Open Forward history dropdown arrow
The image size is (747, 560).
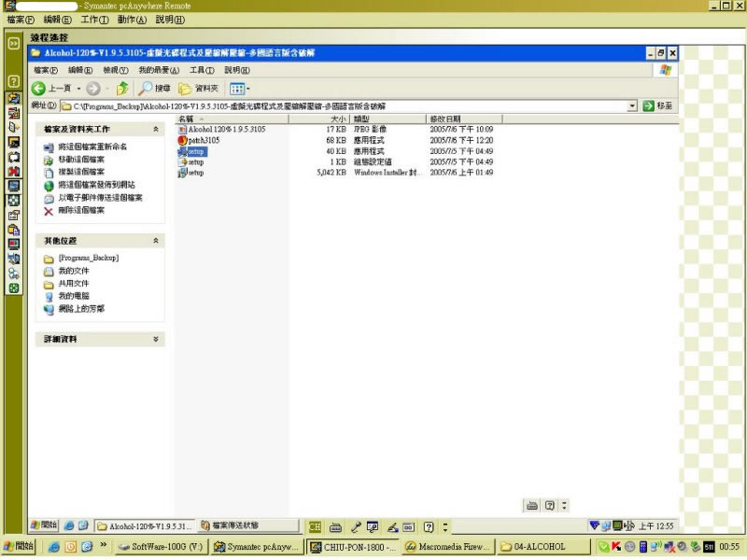click(107, 89)
